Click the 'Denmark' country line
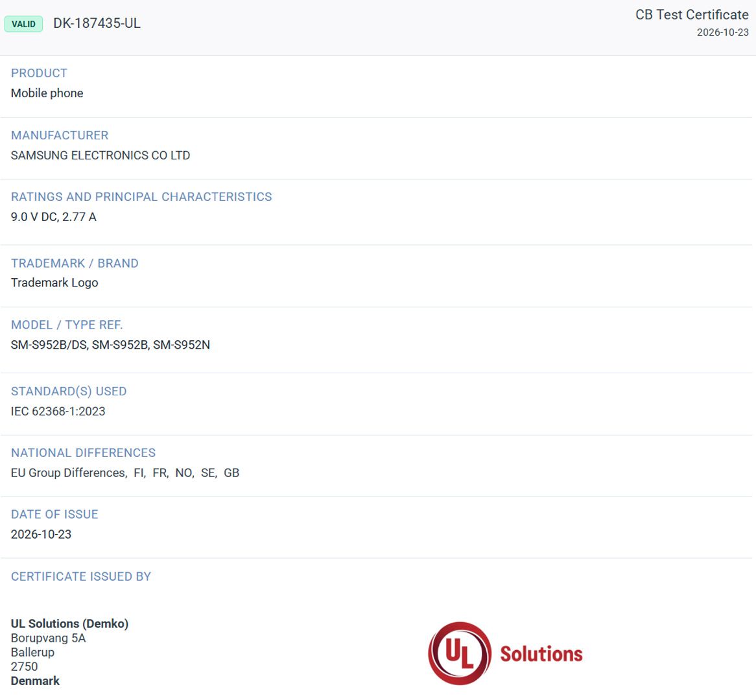Viewport: 756px width, 700px height. [x=35, y=681]
